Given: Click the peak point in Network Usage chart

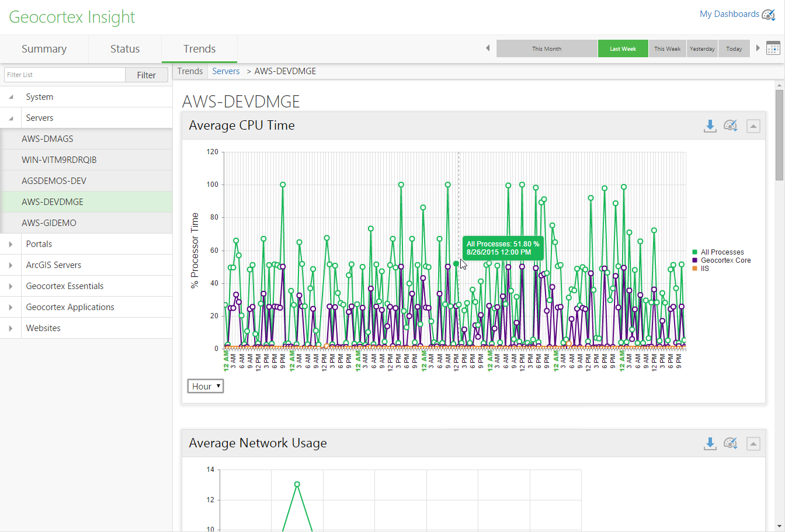Looking at the screenshot, I should pyautogui.click(x=297, y=484).
